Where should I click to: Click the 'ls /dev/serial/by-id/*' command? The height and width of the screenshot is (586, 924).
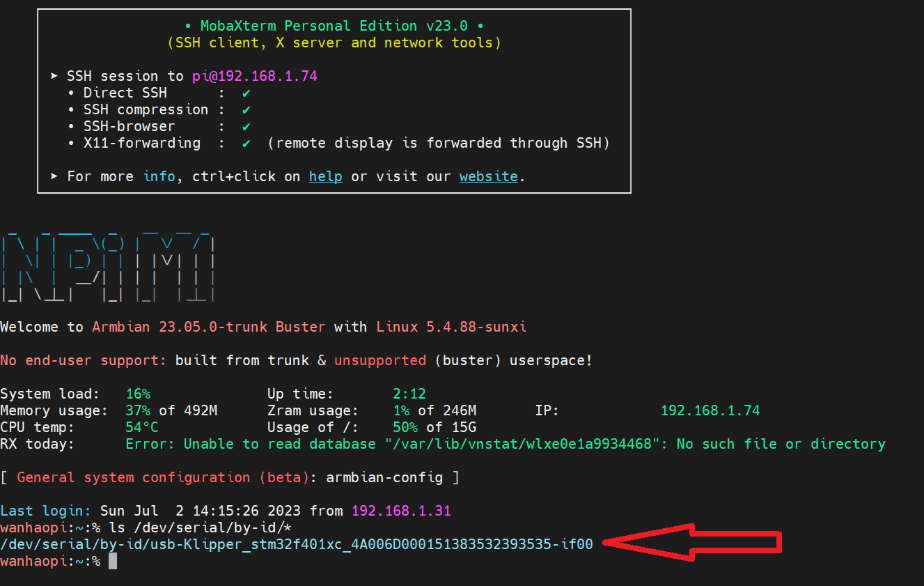[x=201, y=527]
